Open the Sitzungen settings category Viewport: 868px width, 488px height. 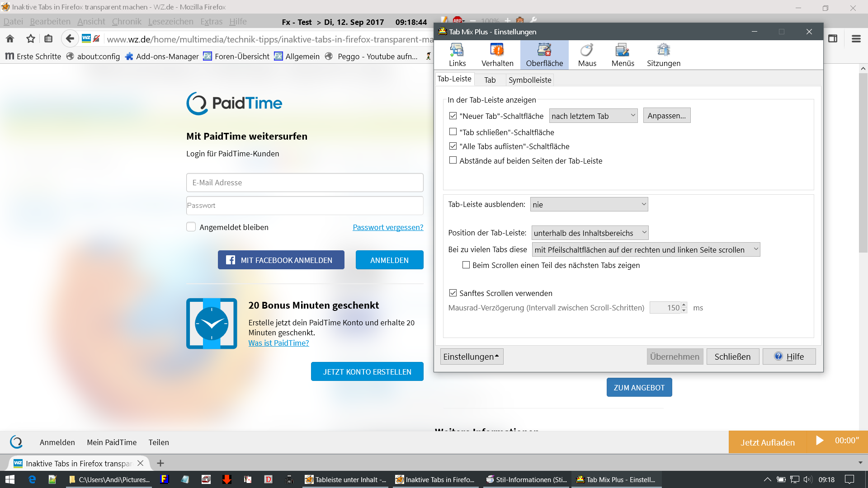tap(663, 55)
